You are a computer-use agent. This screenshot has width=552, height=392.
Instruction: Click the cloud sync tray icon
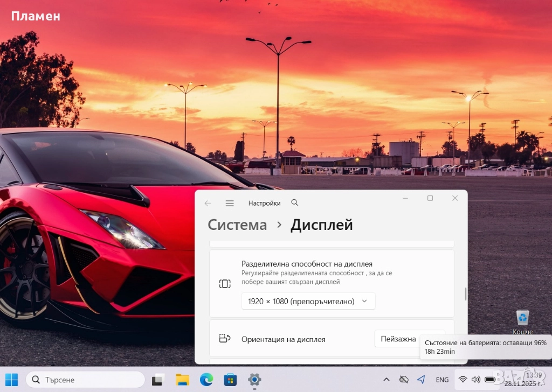[404, 380]
